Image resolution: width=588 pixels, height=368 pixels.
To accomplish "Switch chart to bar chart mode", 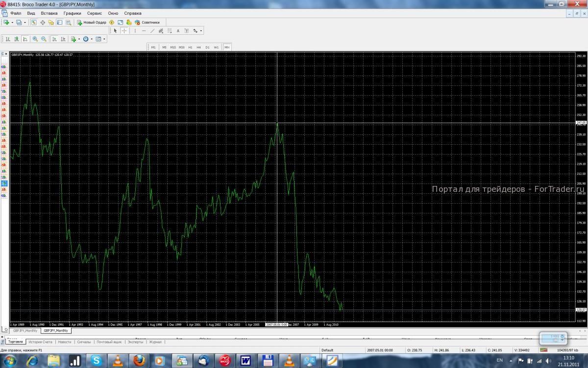I will (8, 39).
